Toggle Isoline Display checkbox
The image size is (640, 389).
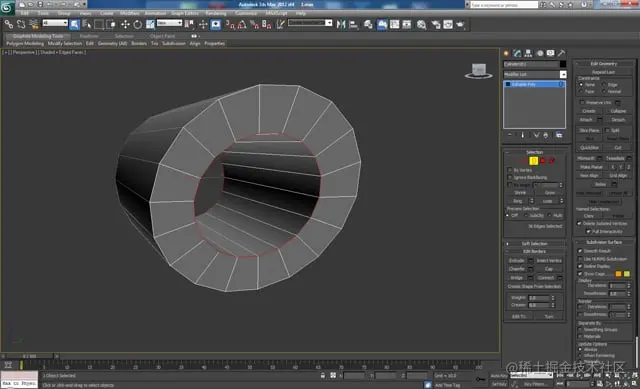pos(580,266)
